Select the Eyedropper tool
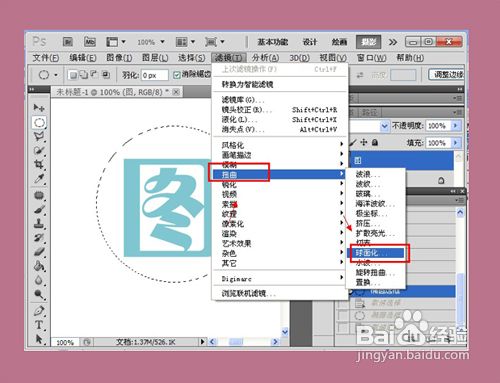Screen dimensions: 500x383 pos(39,179)
